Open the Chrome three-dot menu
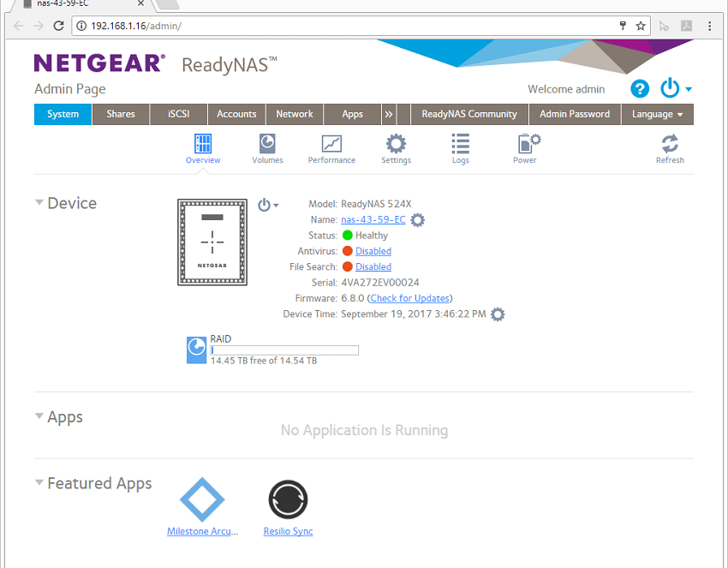728x568 pixels. (709, 26)
